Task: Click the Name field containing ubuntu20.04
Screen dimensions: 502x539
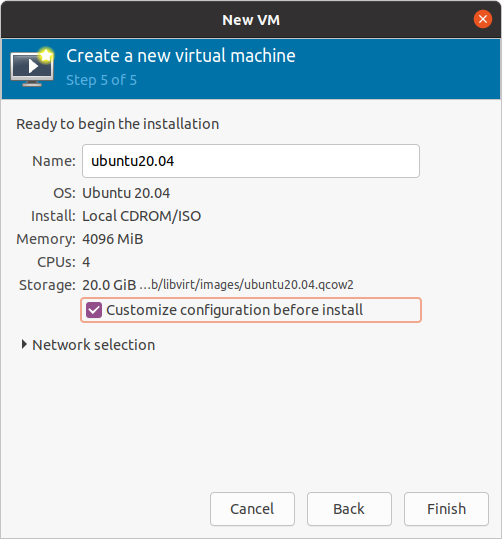Action: (x=251, y=161)
